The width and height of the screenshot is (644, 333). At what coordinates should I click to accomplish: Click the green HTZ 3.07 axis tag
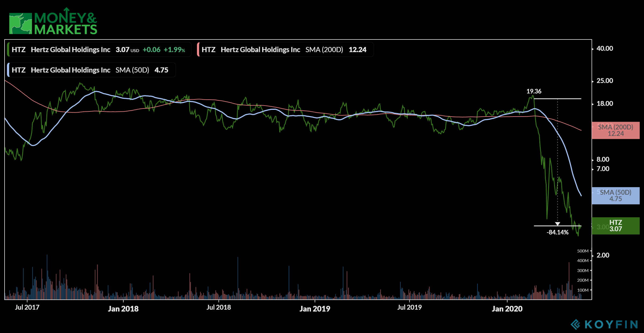(616, 226)
